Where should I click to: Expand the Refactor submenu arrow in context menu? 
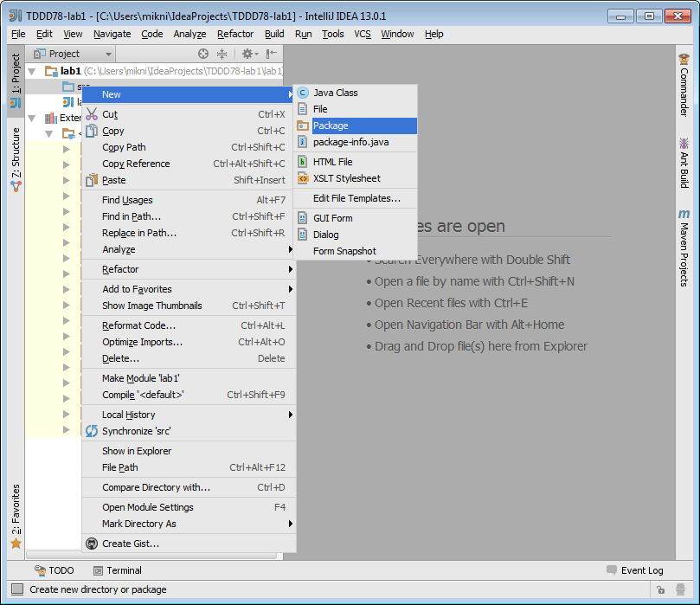tap(291, 269)
